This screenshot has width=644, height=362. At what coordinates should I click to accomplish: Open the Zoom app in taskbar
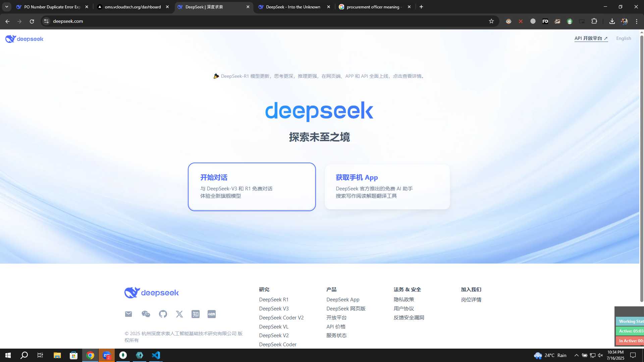107,355
